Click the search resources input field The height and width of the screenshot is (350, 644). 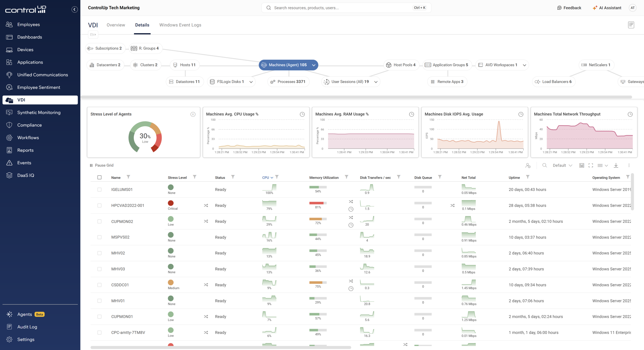tap(346, 8)
